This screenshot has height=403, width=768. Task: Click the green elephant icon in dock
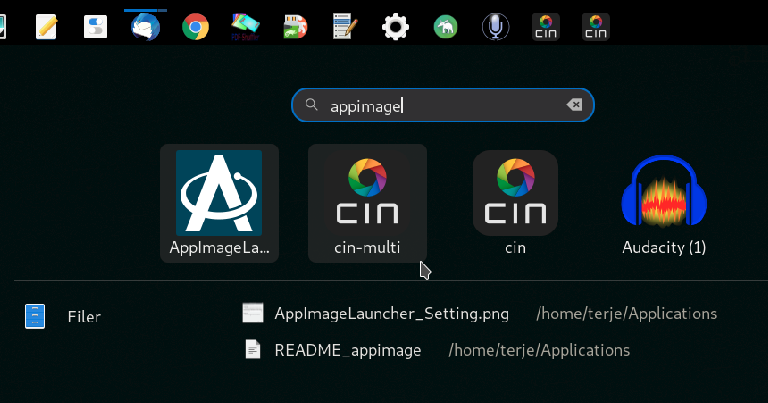(x=445, y=26)
